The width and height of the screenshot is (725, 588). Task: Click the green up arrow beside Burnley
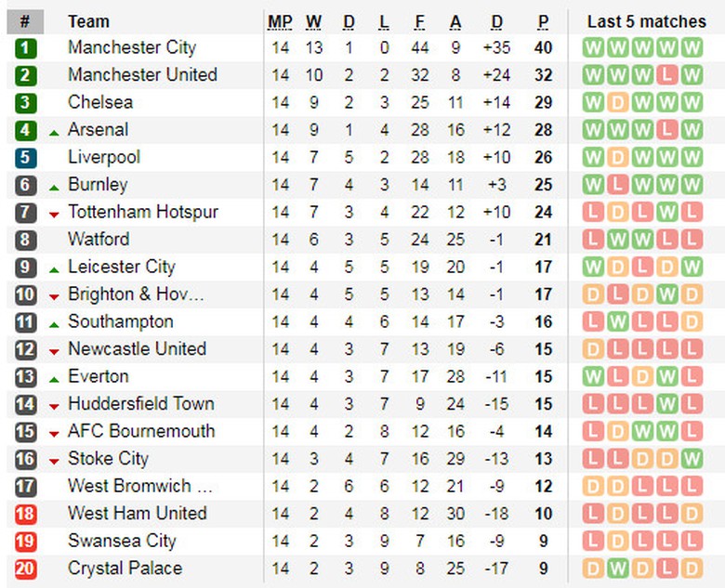pyautogui.click(x=54, y=188)
